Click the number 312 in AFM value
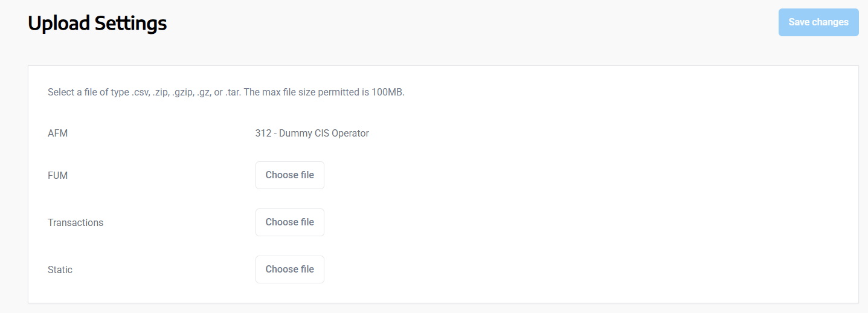 [x=263, y=134]
